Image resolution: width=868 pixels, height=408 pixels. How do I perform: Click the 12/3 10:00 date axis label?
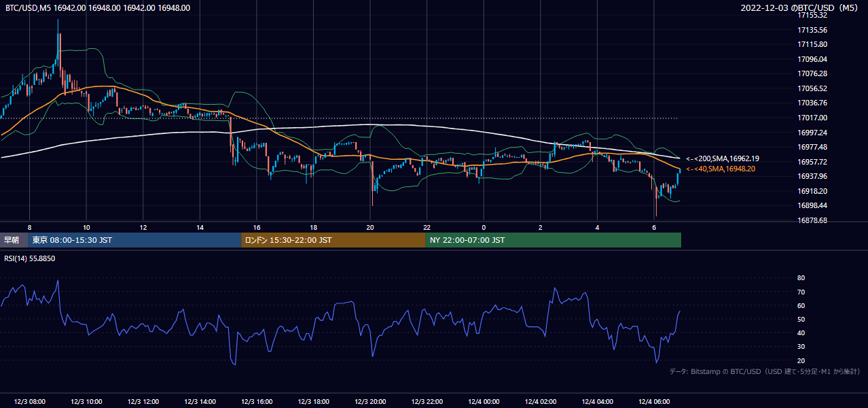point(86,401)
